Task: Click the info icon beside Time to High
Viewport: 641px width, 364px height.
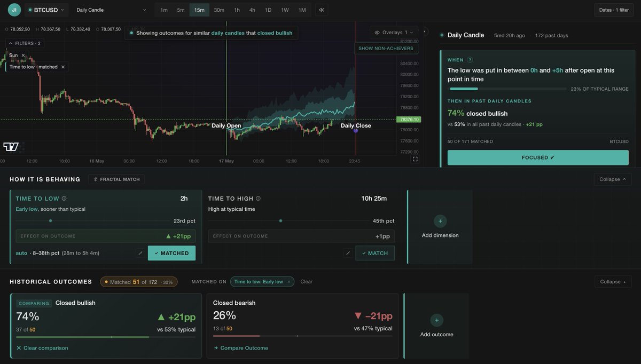Action: coord(258,199)
